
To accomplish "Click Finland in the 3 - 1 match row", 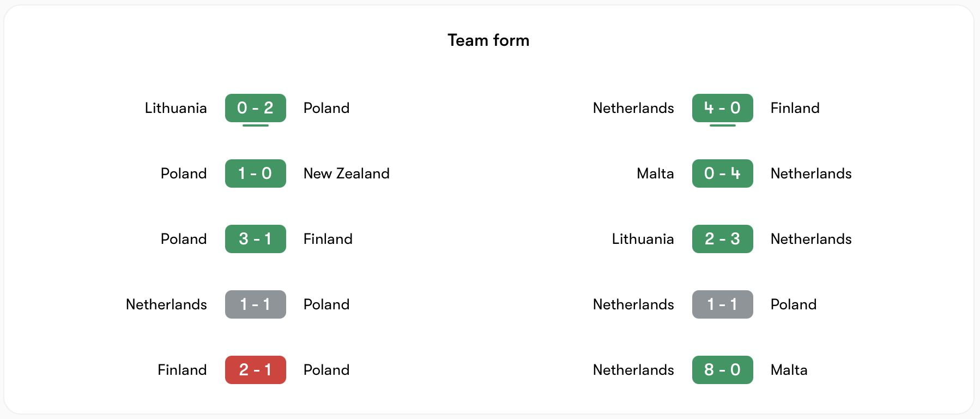I will pyautogui.click(x=328, y=239).
